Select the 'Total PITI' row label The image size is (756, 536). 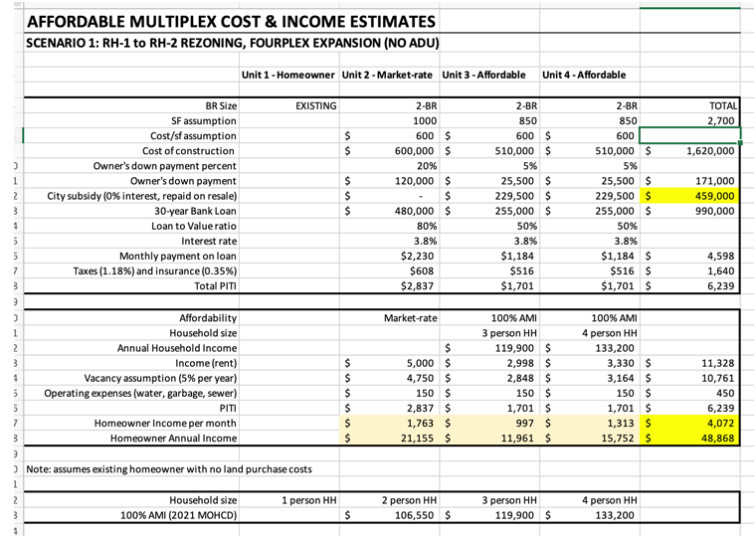click(215, 285)
